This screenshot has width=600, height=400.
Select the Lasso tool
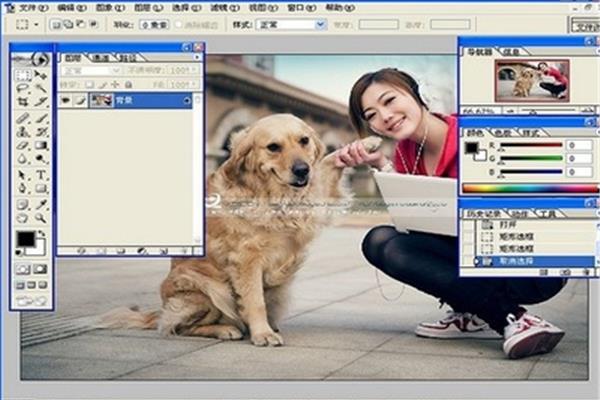click(x=23, y=88)
